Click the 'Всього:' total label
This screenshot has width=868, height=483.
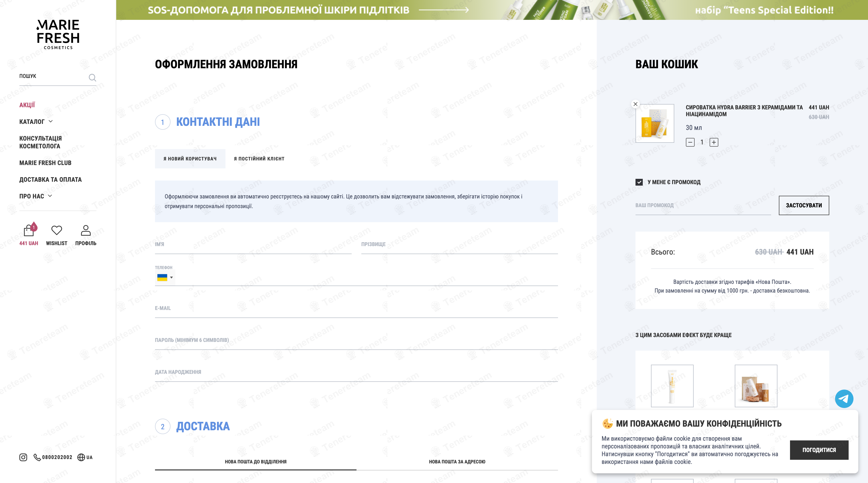tap(663, 252)
